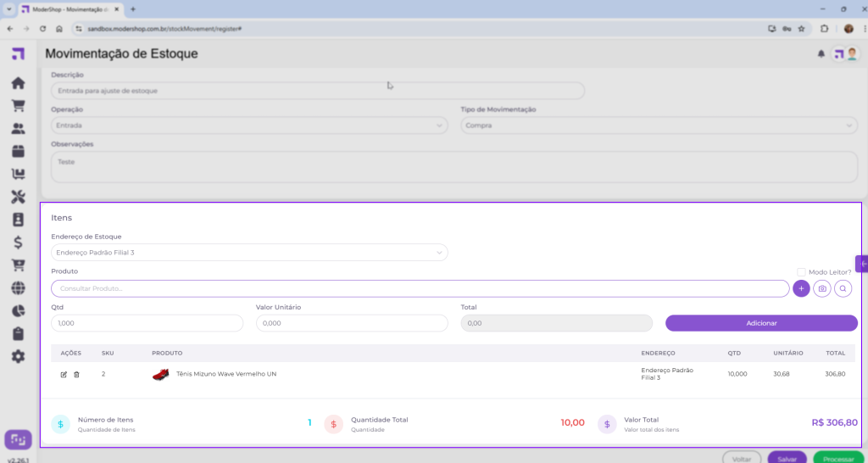Edit the Tênis Mizuno item row
The image size is (868, 463).
click(x=64, y=374)
